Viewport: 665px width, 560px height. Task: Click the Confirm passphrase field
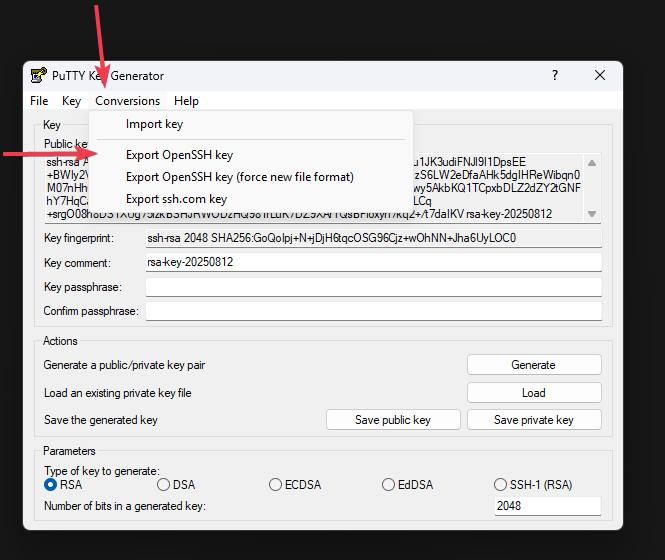pyautogui.click(x=374, y=311)
